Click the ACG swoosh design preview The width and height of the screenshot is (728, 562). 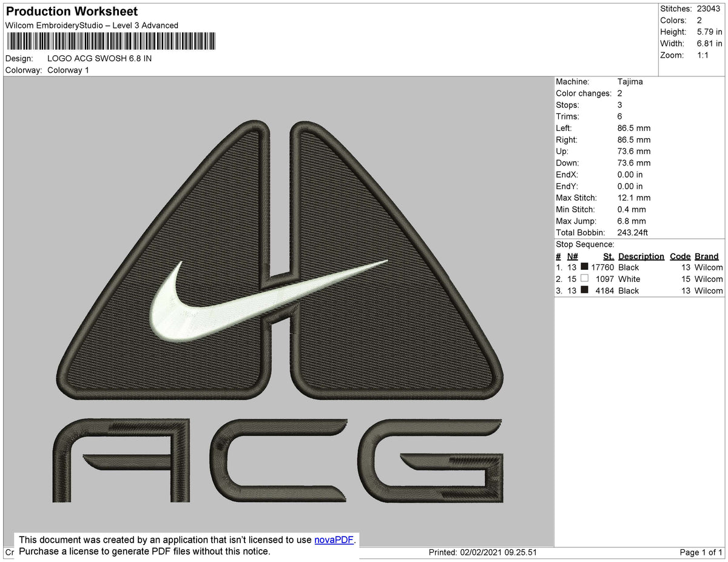[279, 311]
